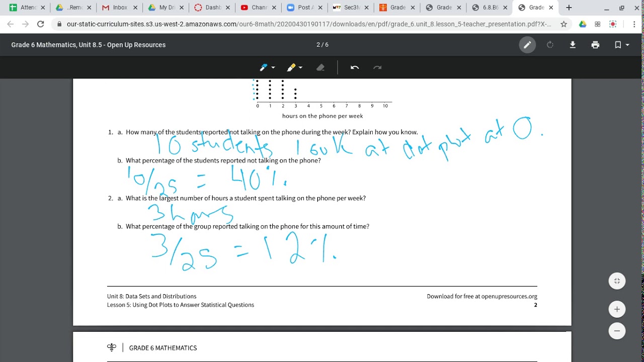The width and height of the screenshot is (644, 362).
Task: Open pen options dropdown arrow
Action: (x=273, y=67)
